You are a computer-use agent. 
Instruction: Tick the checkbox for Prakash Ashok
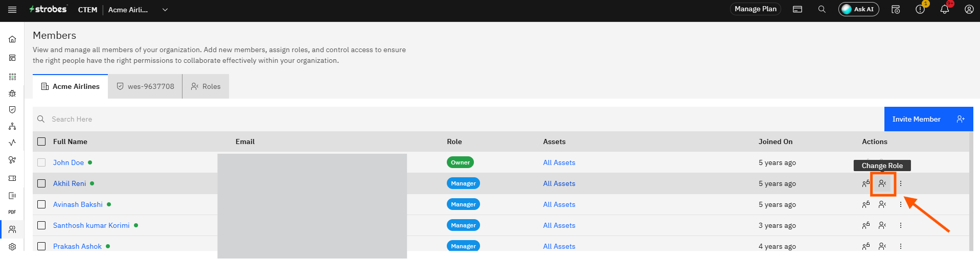click(x=41, y=246)
